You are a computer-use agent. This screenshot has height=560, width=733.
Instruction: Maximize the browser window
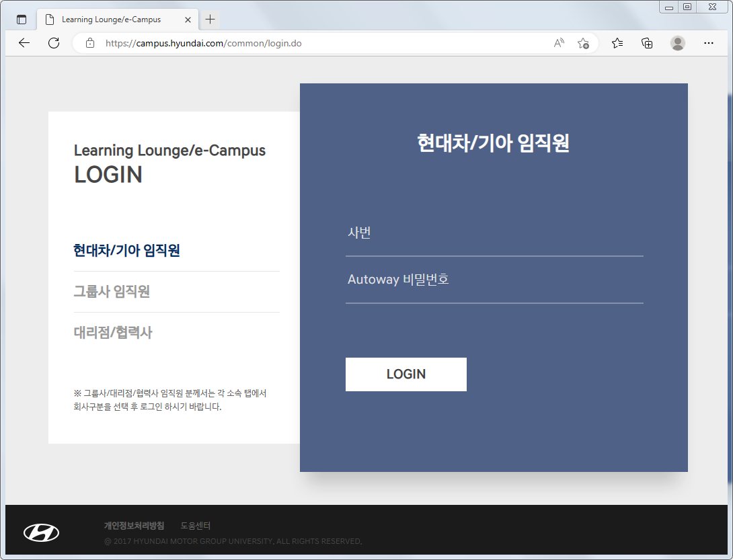tap(687, 7)
